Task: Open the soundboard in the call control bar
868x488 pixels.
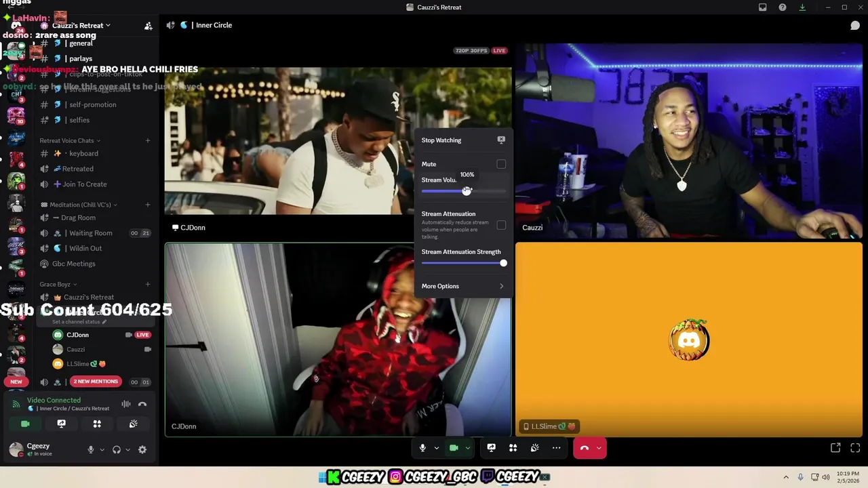Action: click(534, 448)
